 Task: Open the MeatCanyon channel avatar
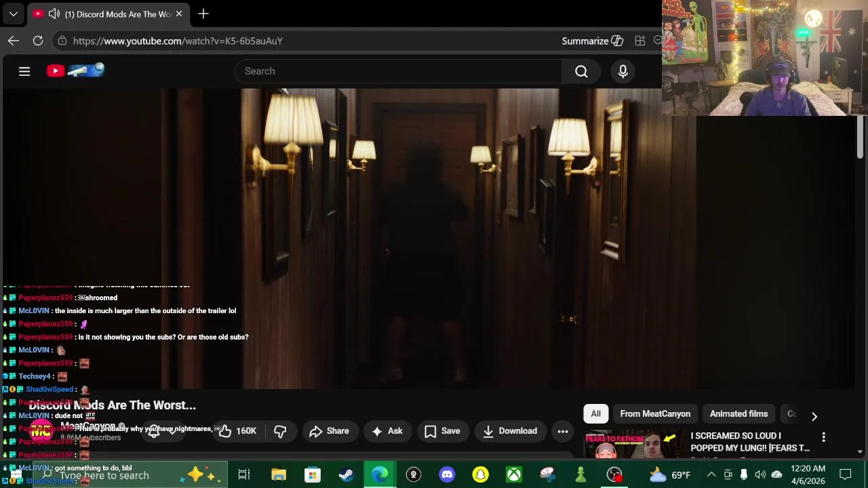pyautogui.click(x=41, y=431)
